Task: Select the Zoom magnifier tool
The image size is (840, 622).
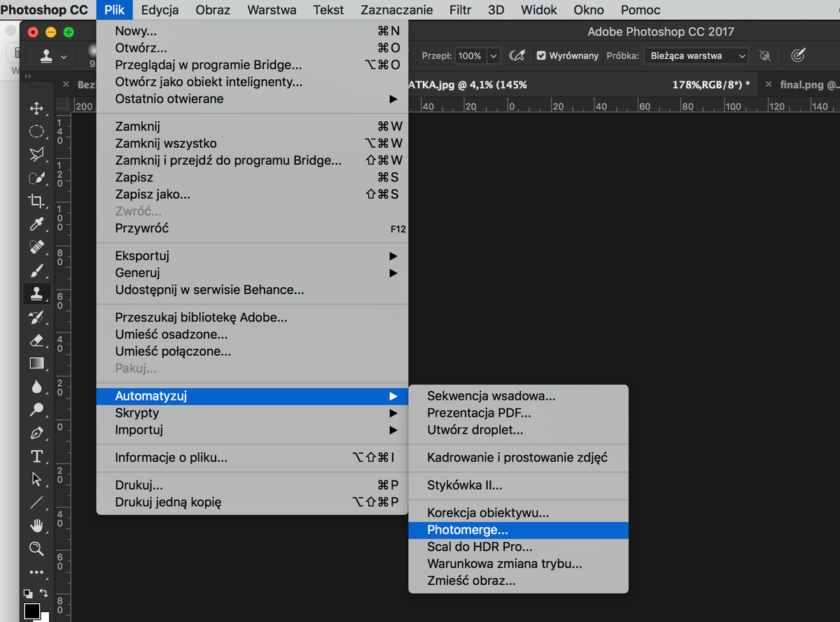Action: [36, 548]
